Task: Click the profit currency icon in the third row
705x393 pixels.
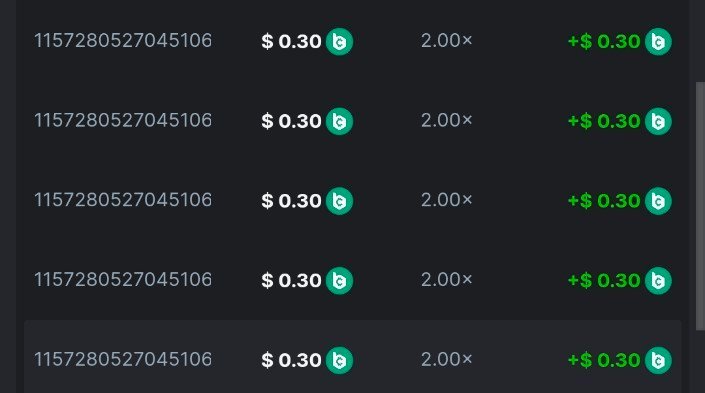Action: click(x=658, y=201)
